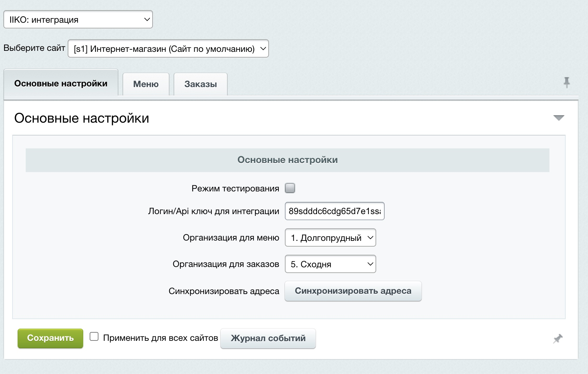Open the IIKO: интеграция module dropdown
588x374 pixels.
78,20
